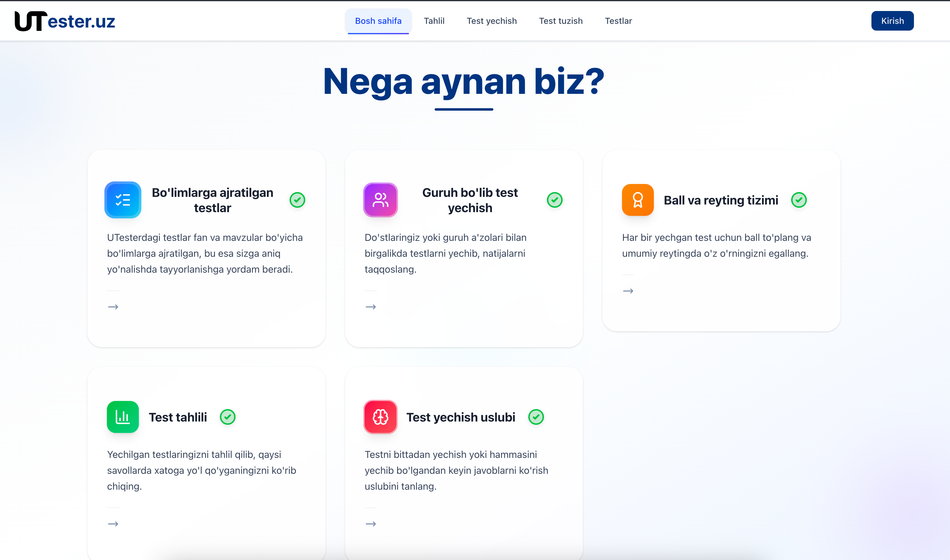Follow arrow in Guruh bo'lib test yechish card

(x=371, y=307)
